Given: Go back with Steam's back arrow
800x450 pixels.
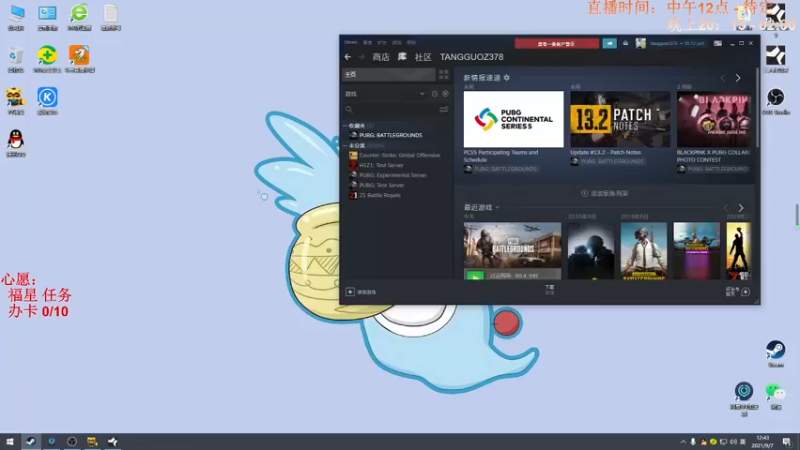Looking at the screenshot, I should pos(348,57).
